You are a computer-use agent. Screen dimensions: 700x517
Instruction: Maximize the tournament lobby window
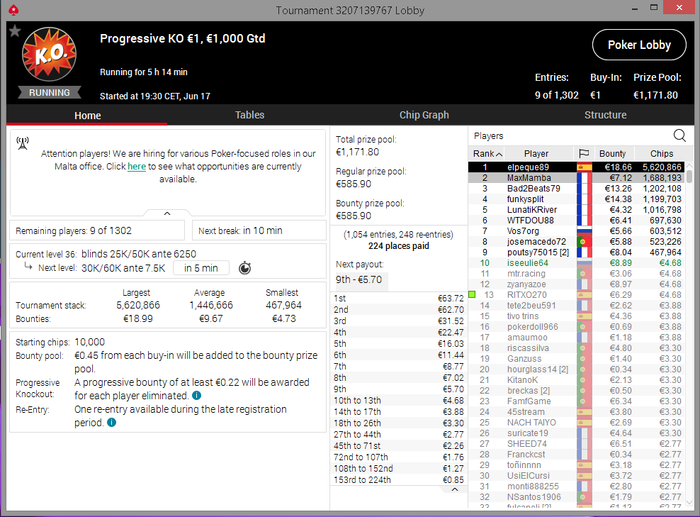(x=654, y=8)
